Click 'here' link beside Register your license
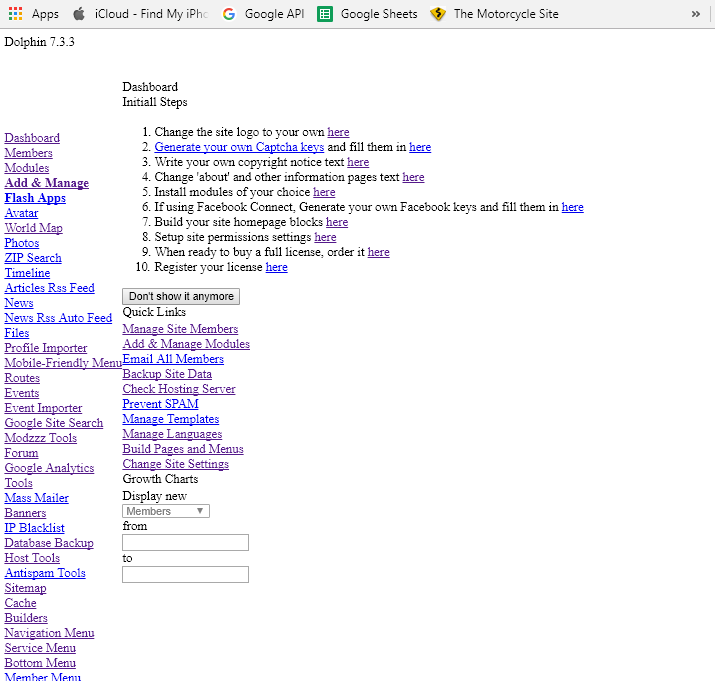The width and height of the screenshot is (715, 681). (276, 267)
